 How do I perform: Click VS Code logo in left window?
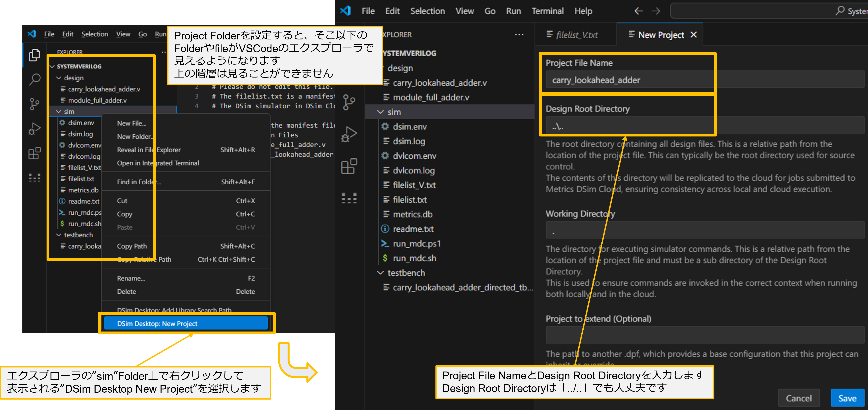coord(32,34)
